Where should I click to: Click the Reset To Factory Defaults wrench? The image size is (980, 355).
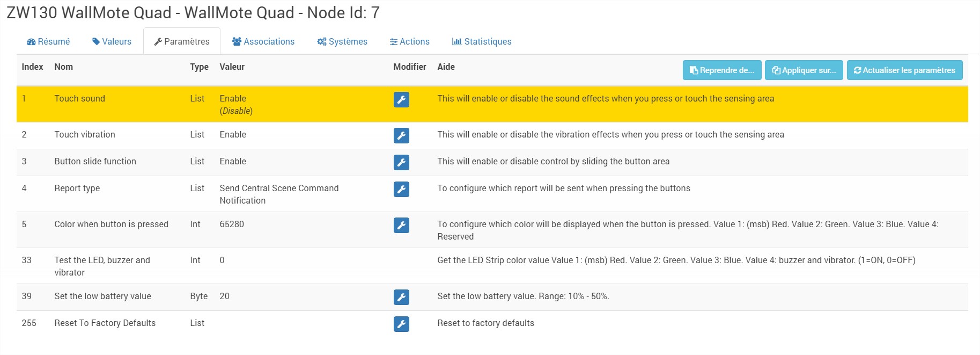pos(401,324)
